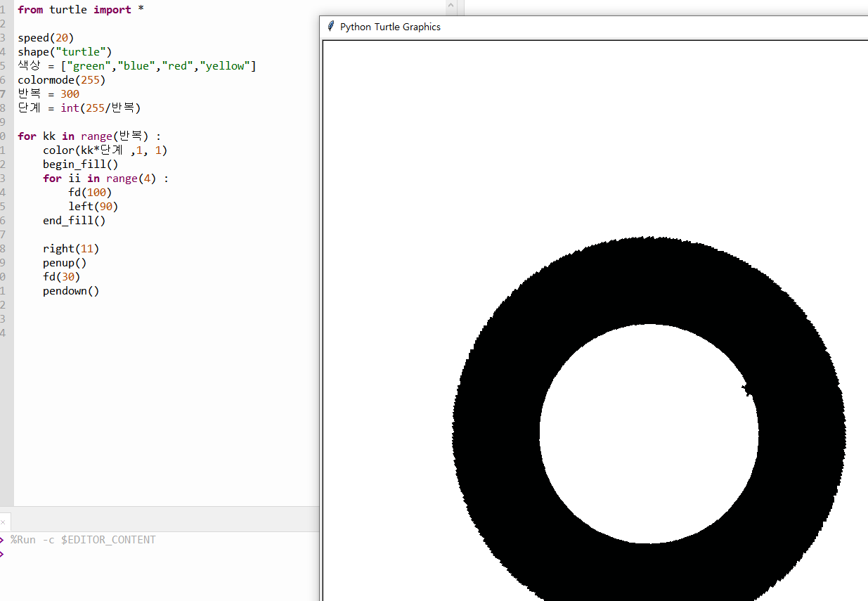Click the 'pendown()' code line
Image resolution: width=868 pixels, height=601 pixels.
coord(71,291)
